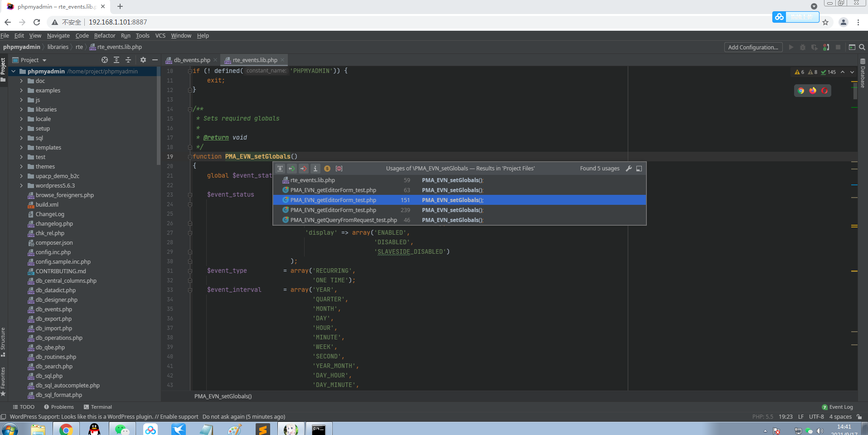Open Project panel gear settings

[143, 60]
